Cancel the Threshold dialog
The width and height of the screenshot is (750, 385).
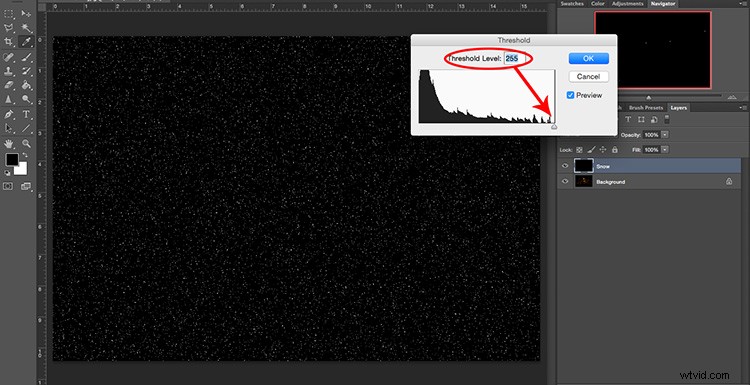tap(589, 77)
